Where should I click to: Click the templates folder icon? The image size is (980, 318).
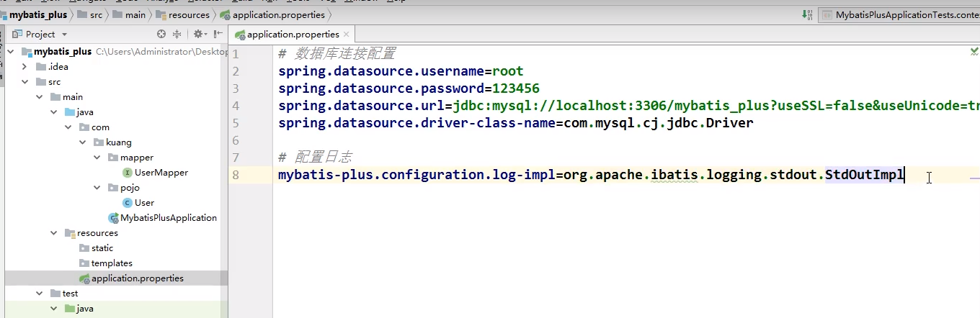click(84, 263)
